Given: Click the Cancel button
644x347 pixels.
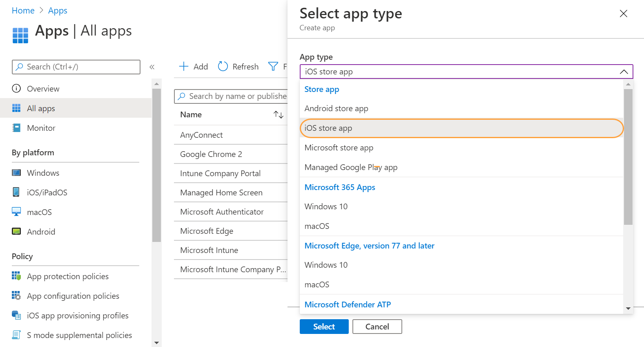Looking at the screenshot, I should tap(377, 327).
